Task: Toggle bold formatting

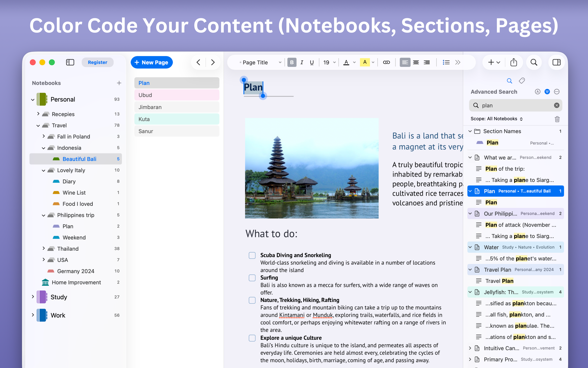Action: pyautogui.click(x=292, y=62)
